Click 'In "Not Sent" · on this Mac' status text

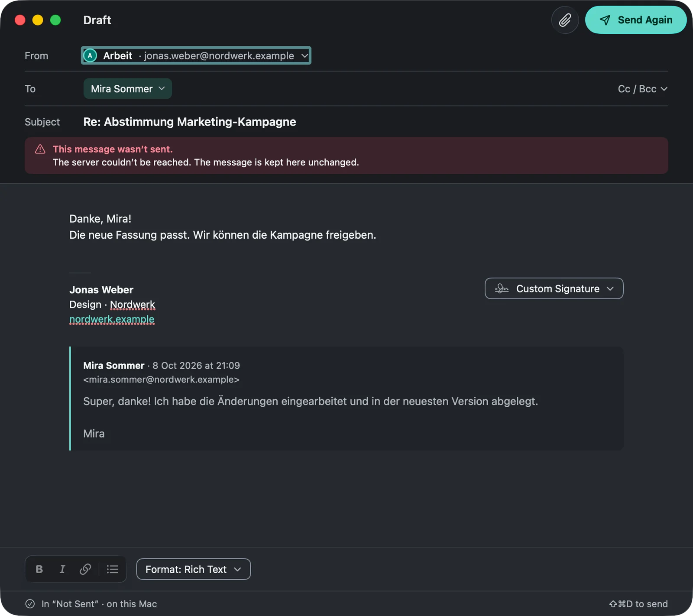[x=99, y=604]
